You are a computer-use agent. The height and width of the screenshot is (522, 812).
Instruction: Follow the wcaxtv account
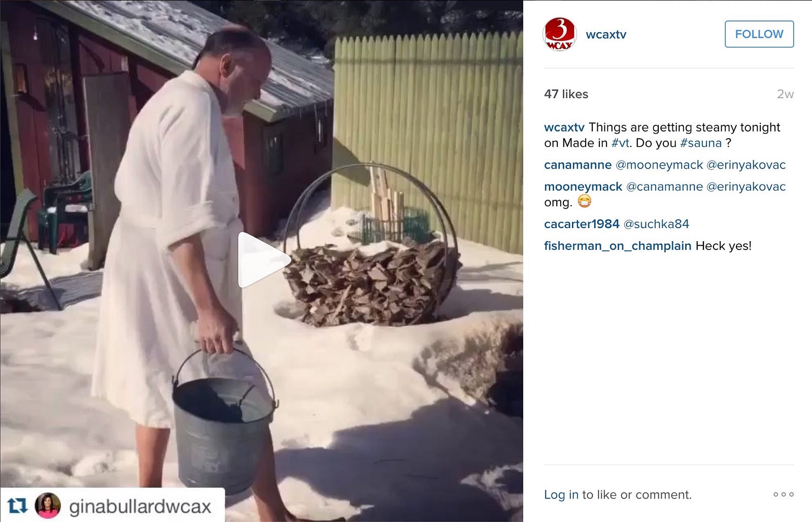(759, 34)
